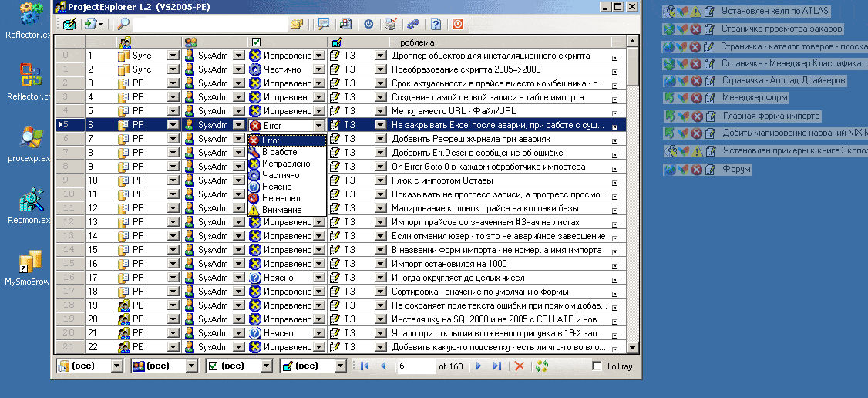
Task: Click the project column header icon
Action: (125, 42)
